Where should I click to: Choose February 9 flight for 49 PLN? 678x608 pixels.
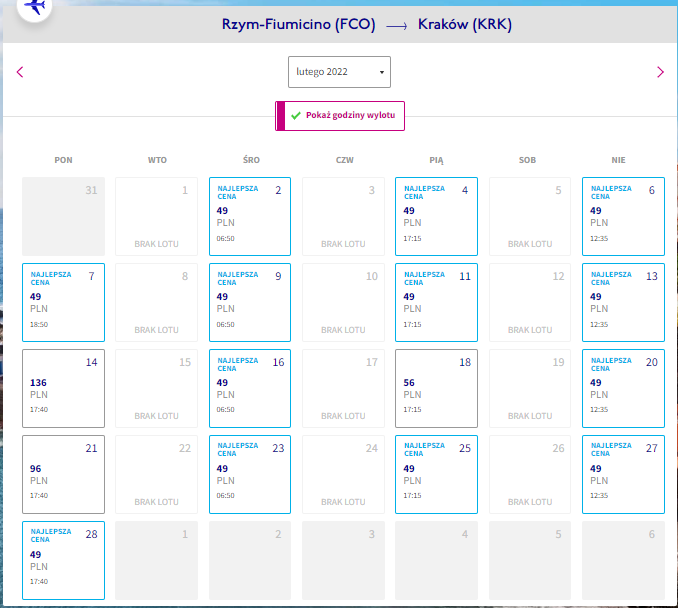pyautogui.click(x=250, y=302)
